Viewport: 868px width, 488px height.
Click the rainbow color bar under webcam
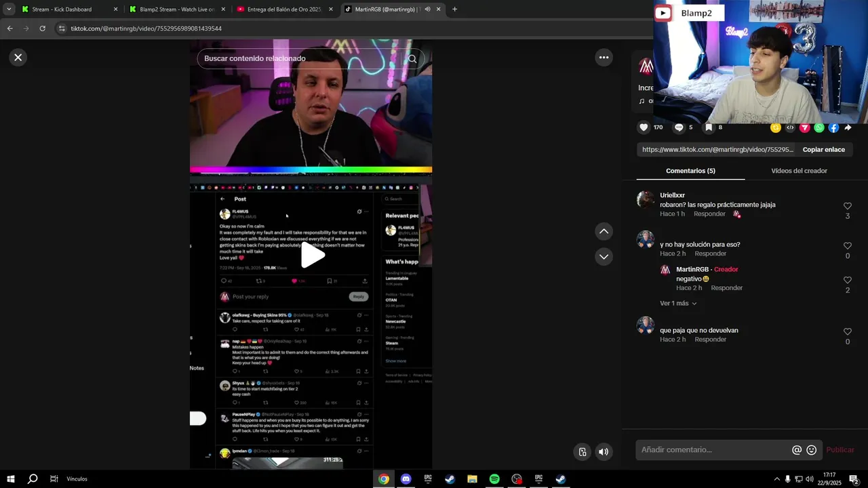tap(311, 169)
